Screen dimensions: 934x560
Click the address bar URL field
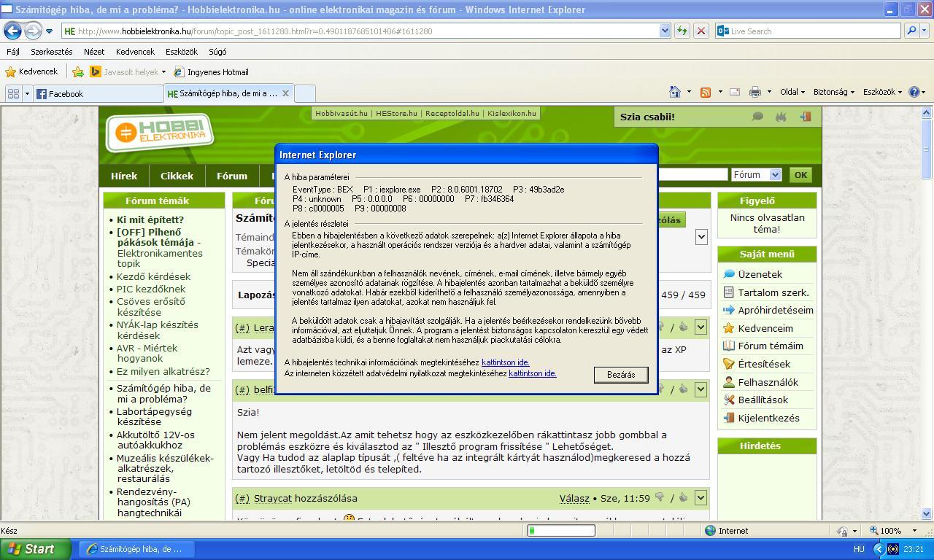coord(360,31)
